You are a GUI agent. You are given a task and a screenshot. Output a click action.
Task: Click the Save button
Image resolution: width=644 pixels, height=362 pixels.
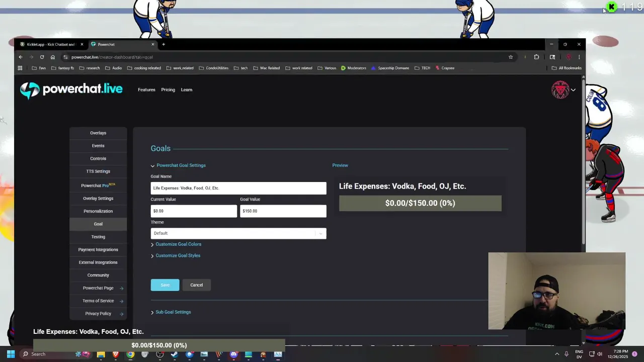click(x=165, y=285)
